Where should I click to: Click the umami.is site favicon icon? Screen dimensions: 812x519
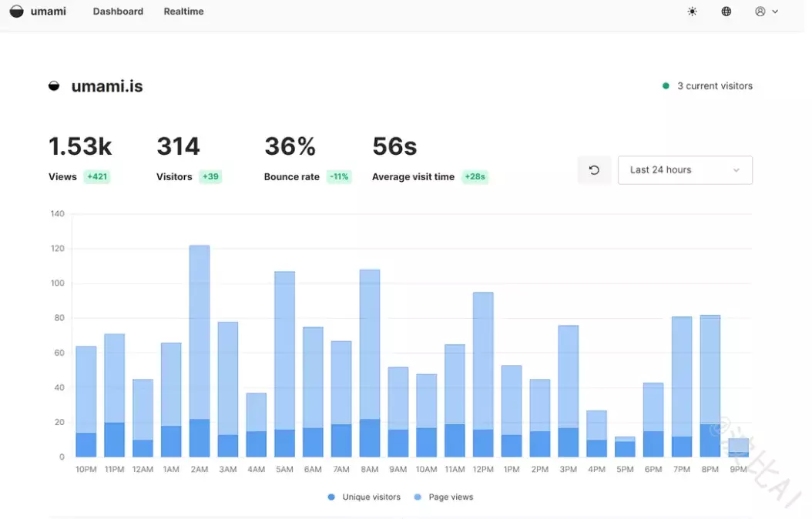coord(54,86)
